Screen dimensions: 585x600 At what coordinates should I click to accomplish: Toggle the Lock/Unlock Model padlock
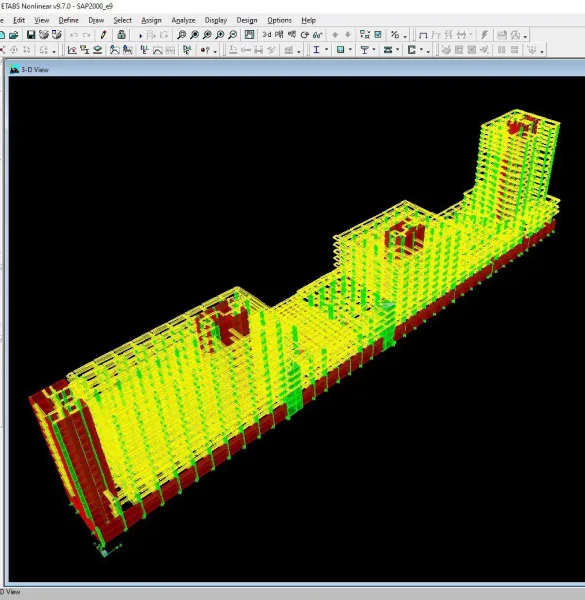point(121,35)
